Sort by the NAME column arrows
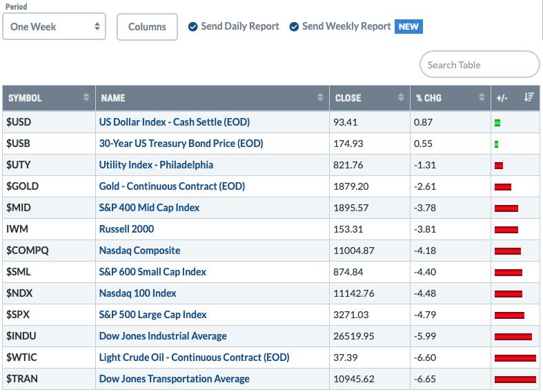This screenshot has height=392, width=543. [x=320, y=97]
